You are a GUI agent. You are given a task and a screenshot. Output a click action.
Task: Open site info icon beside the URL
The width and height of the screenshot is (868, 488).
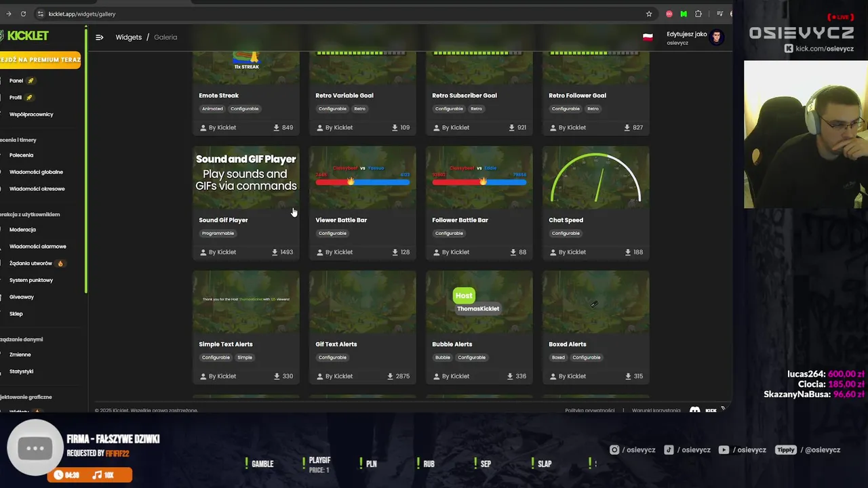tap(41, 14)
